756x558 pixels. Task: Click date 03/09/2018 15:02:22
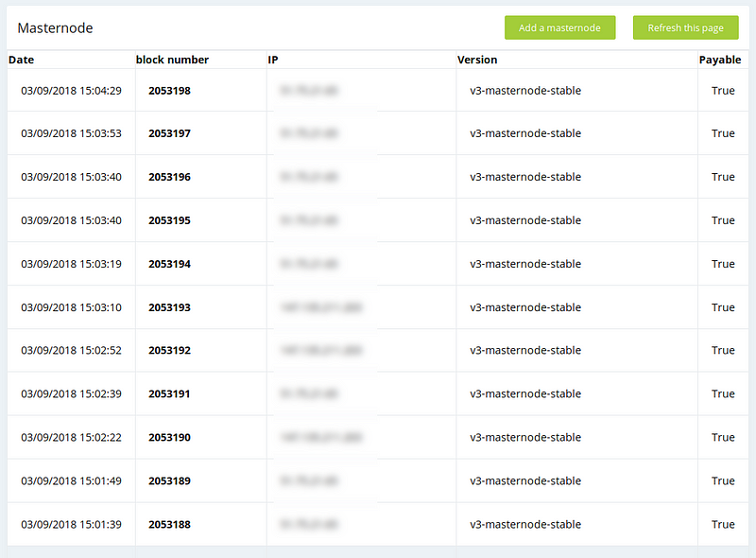tap(72, 437)
